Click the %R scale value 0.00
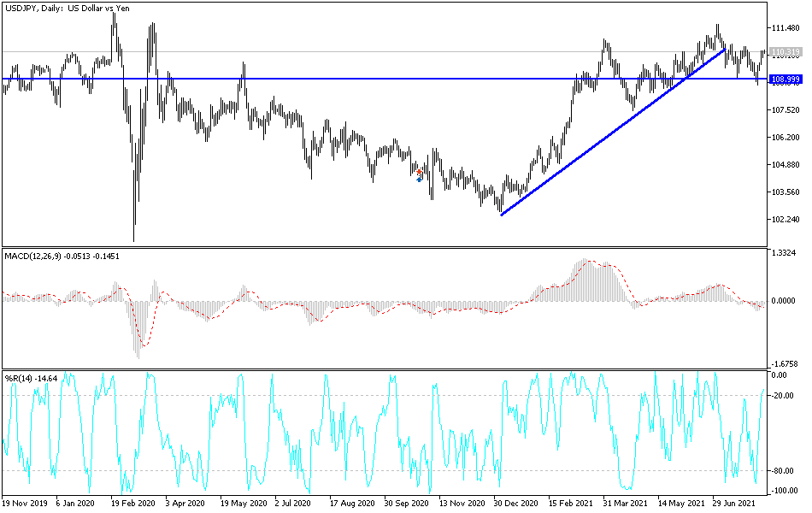 click(x=780, y=375)
